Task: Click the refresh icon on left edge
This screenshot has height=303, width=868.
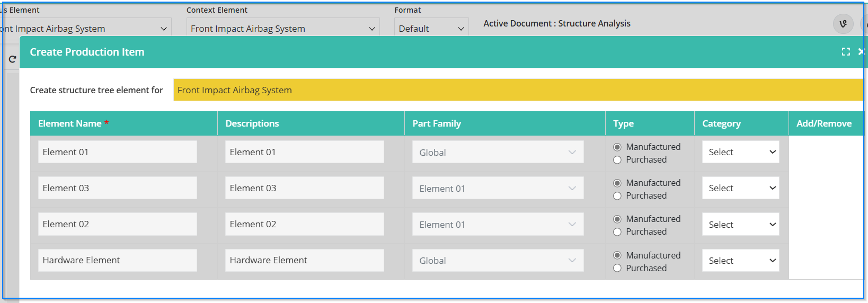Action: (12, 59)
